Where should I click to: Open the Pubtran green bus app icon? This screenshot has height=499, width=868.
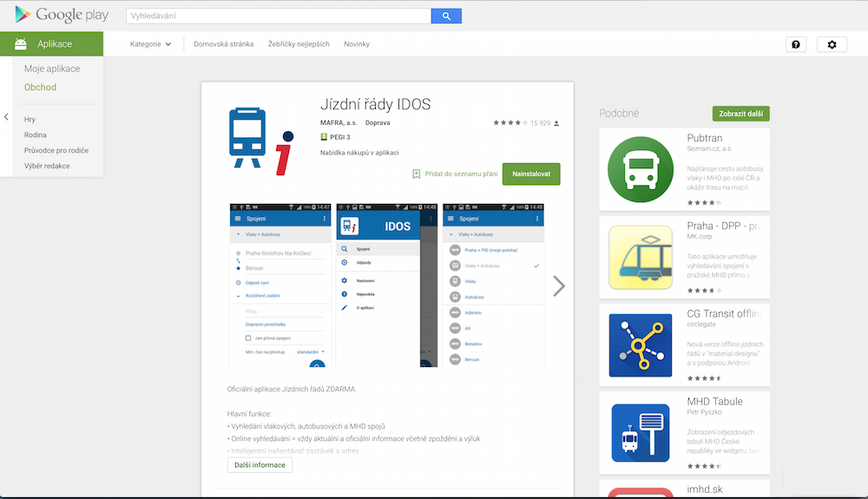pos(641,169)
